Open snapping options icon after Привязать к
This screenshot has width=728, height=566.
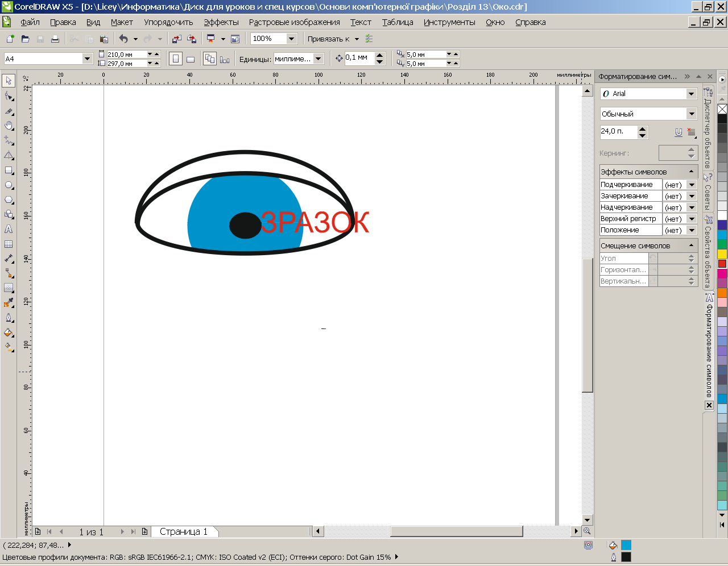click(x=369, y=39)
